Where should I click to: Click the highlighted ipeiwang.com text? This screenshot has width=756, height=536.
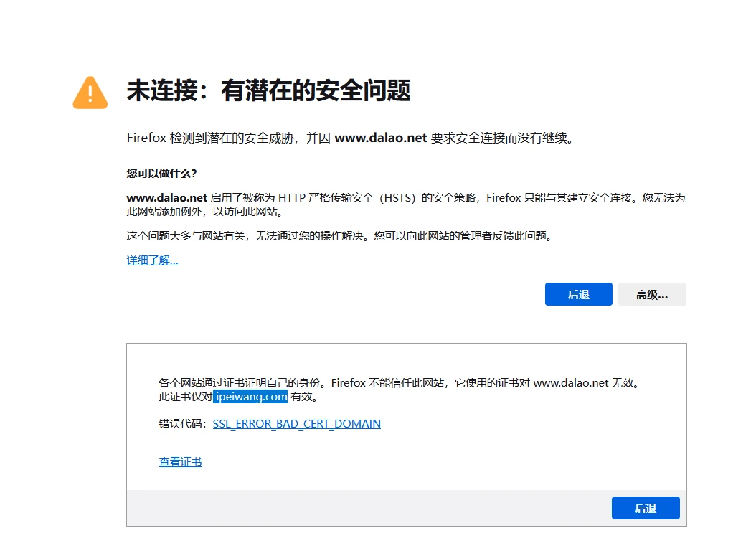click(250, 397)
